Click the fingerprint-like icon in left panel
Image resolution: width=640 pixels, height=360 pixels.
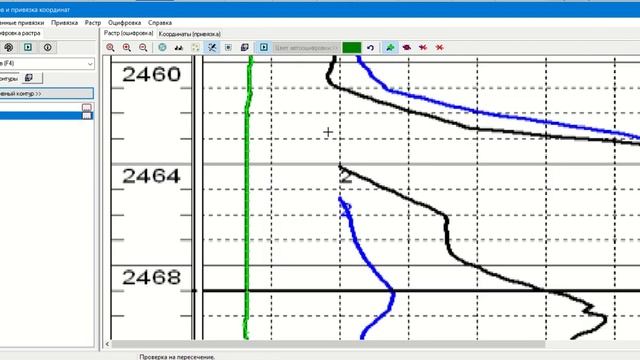pos(9,47)
